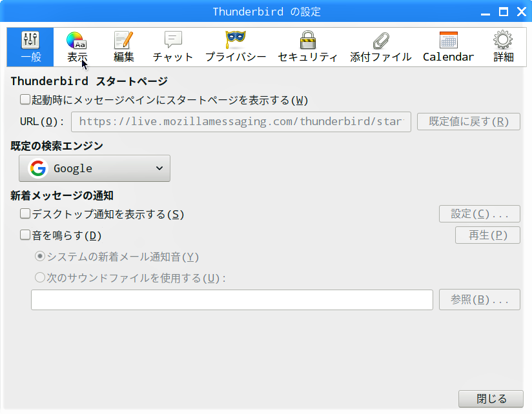The image size is (532, 414).
Task: Toggle the 音を鳴らす checkbox
Action: (x=25, y=235)
